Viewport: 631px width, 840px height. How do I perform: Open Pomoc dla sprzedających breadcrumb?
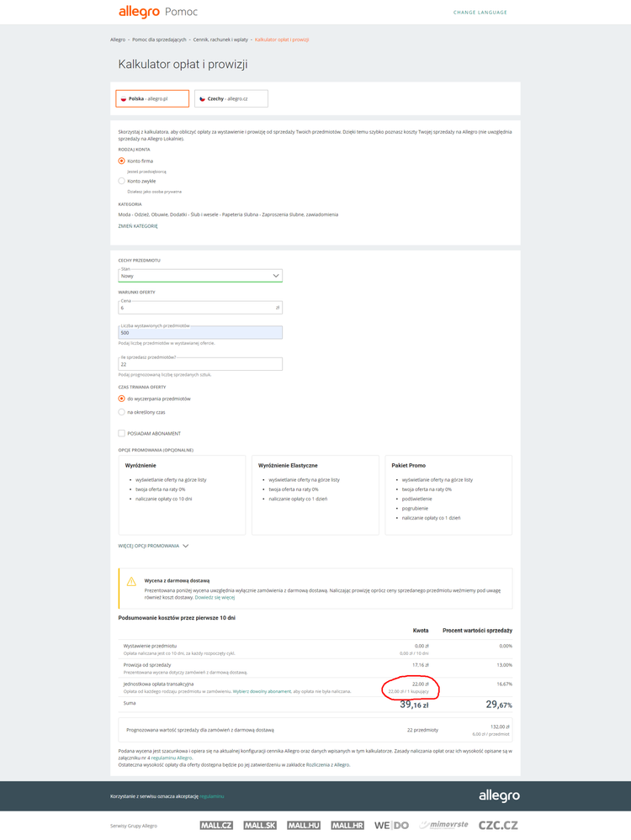click(159, 40)
